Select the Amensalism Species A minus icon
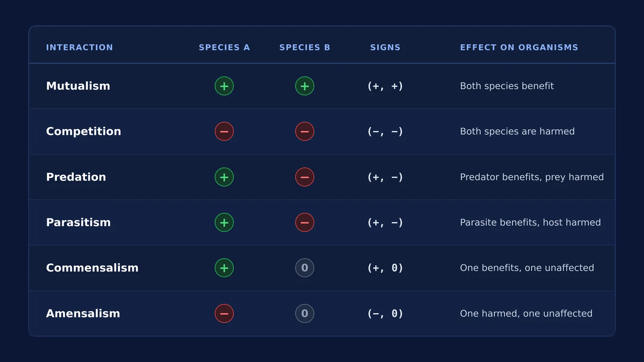 (x=224, y=313)
